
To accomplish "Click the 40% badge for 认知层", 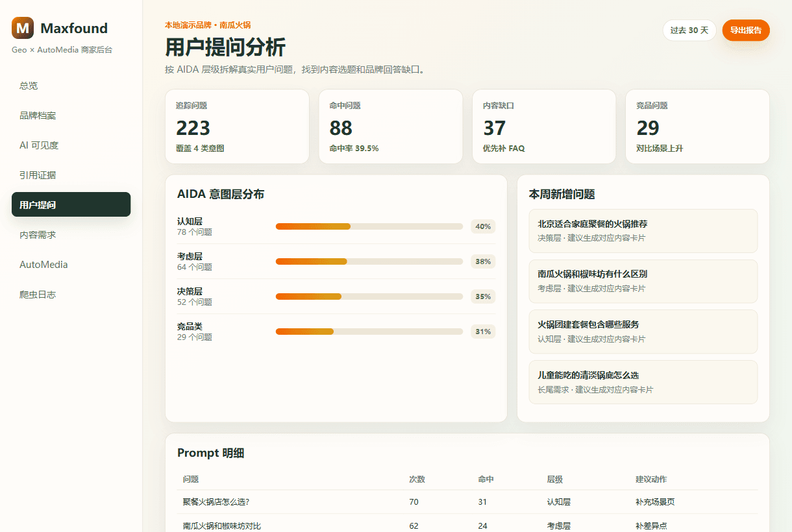I will pyautogui.click(x=483, y=226).
